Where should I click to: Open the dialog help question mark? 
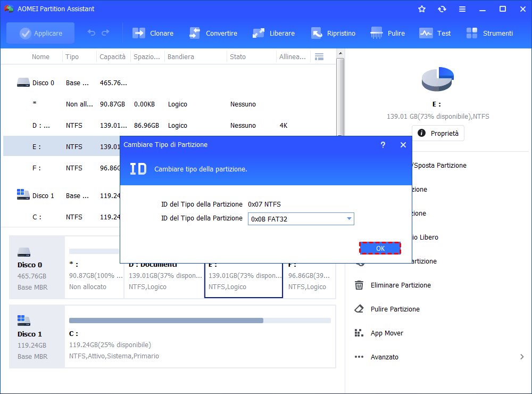(x=383, y=145)
